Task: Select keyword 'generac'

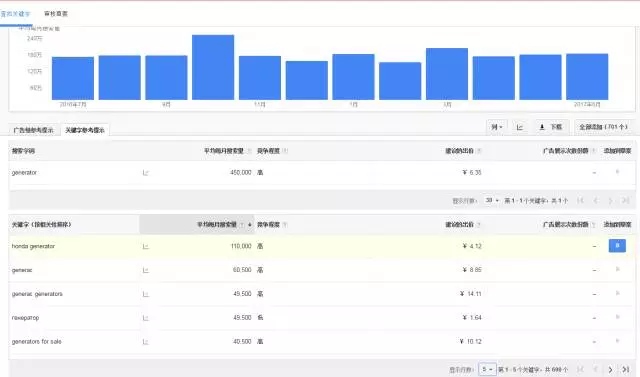Action: [22, 270]
